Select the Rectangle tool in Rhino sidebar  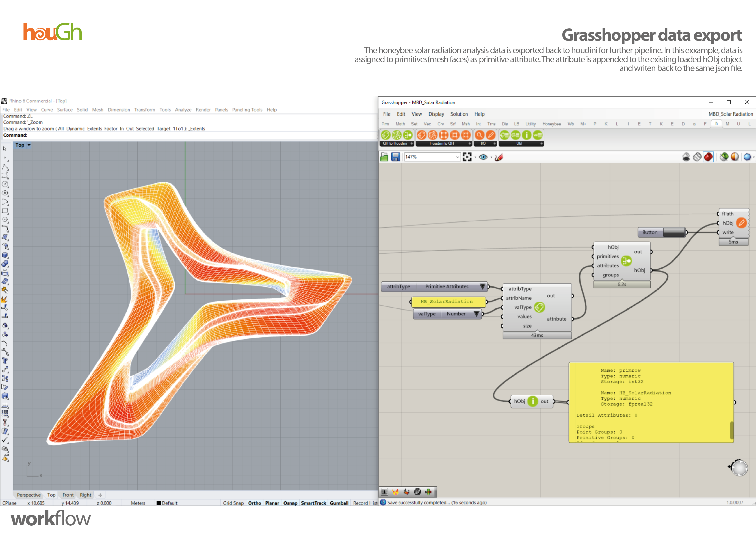[x=5, y=211]
